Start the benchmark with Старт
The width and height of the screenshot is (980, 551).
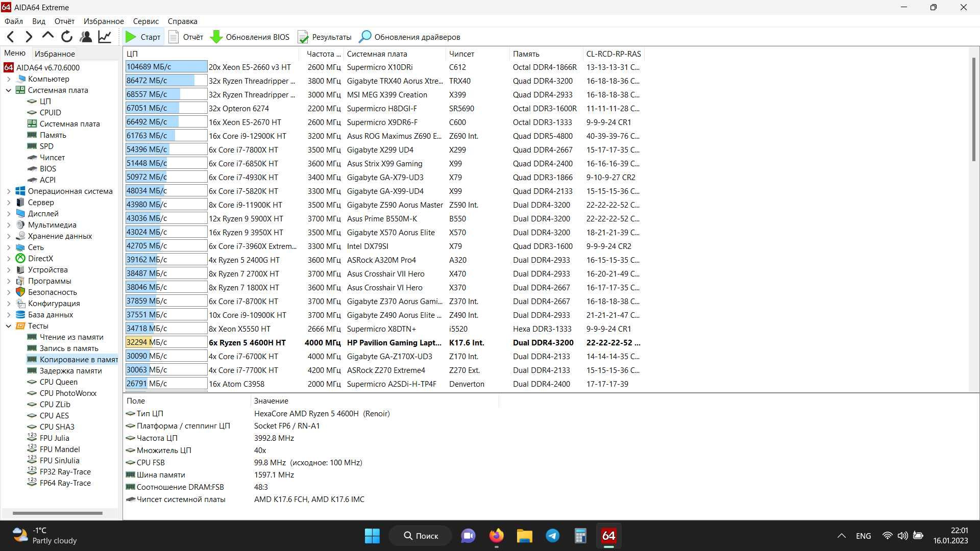(143, 37)
